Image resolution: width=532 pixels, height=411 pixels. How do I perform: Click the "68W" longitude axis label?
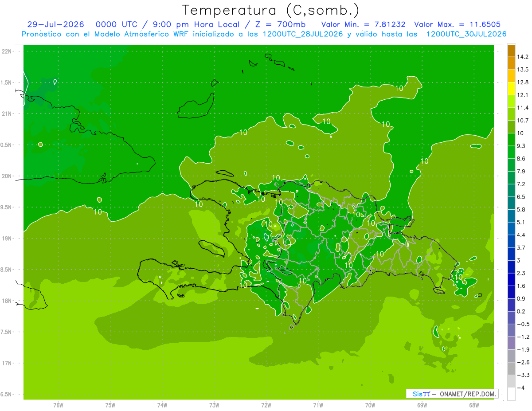click(x=474, y=405)
